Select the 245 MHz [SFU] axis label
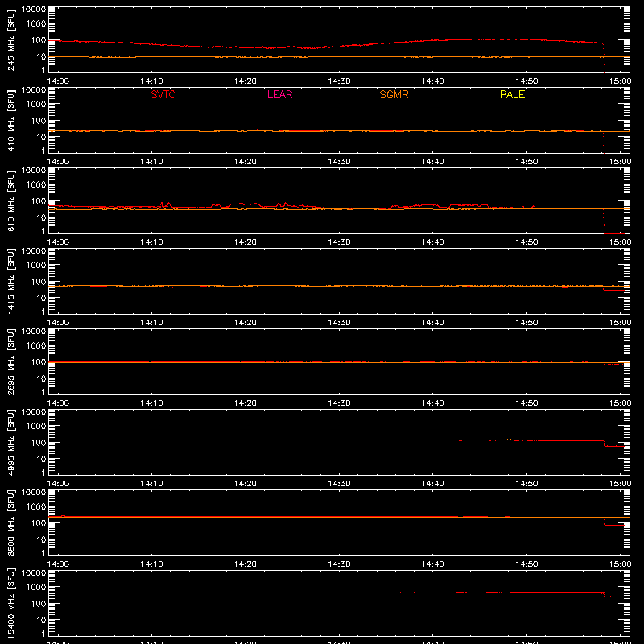 10,40
